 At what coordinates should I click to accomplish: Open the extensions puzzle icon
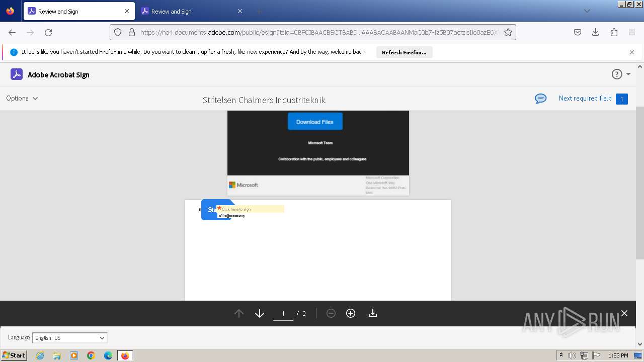[614, 32]
